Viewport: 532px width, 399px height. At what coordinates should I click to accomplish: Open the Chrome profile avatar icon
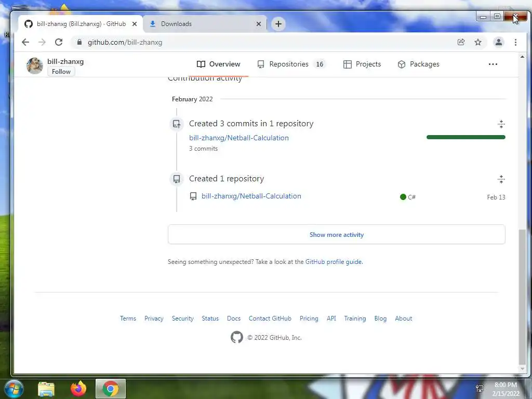498,42
